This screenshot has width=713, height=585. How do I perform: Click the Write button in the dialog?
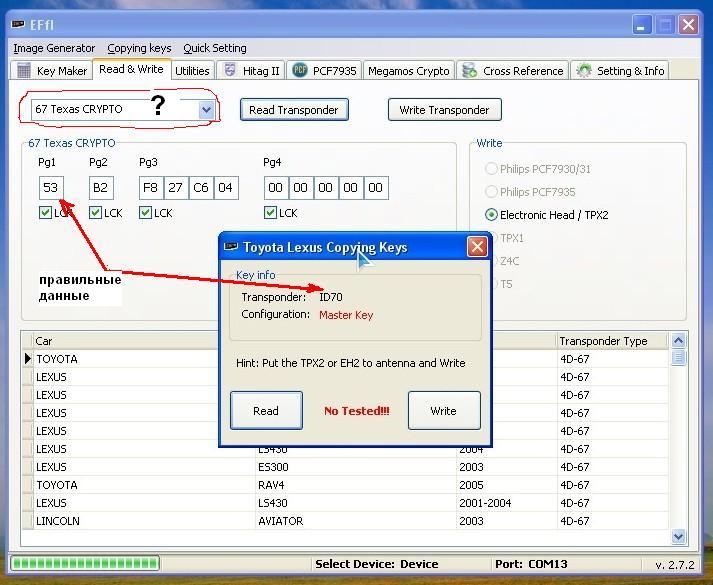444,411
